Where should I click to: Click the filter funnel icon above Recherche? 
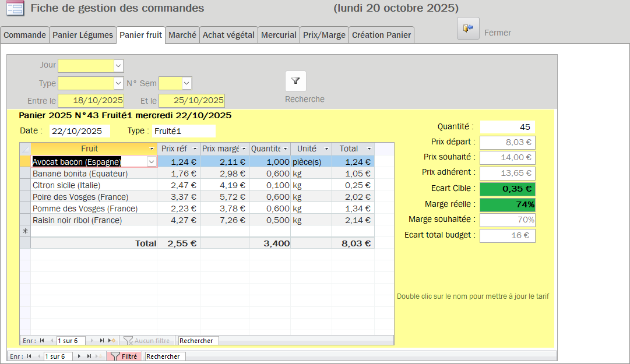pos(295,82)
